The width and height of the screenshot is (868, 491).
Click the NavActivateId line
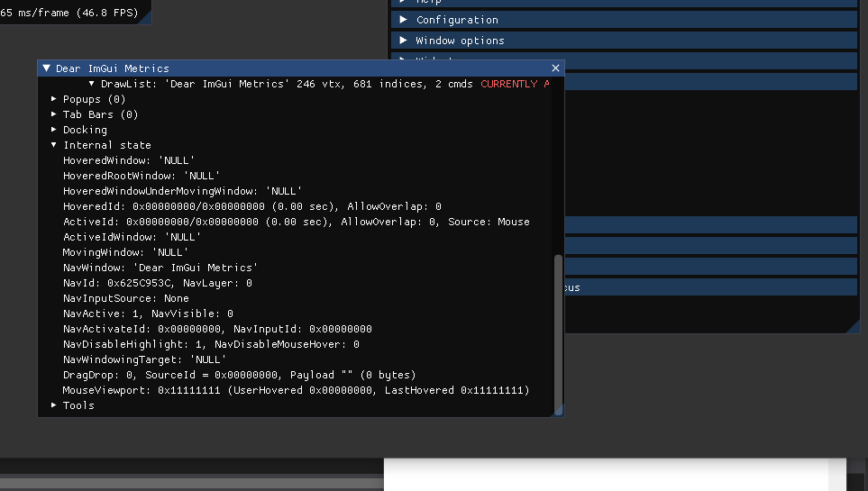217,329
